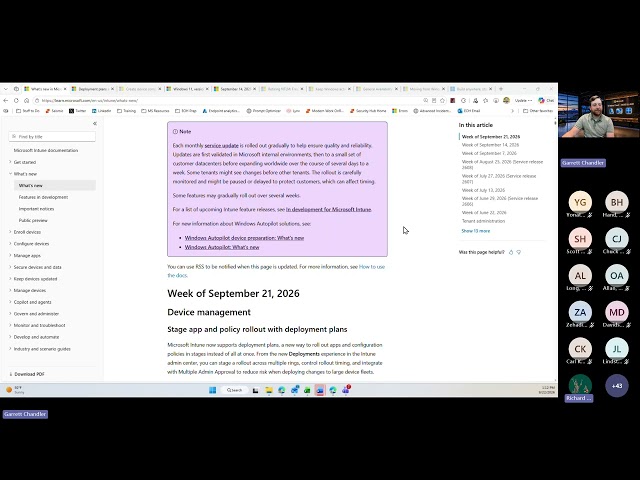Open the Training bookmarks folder
The width and height of the screenshot is (640, 480).
[126, 111]
